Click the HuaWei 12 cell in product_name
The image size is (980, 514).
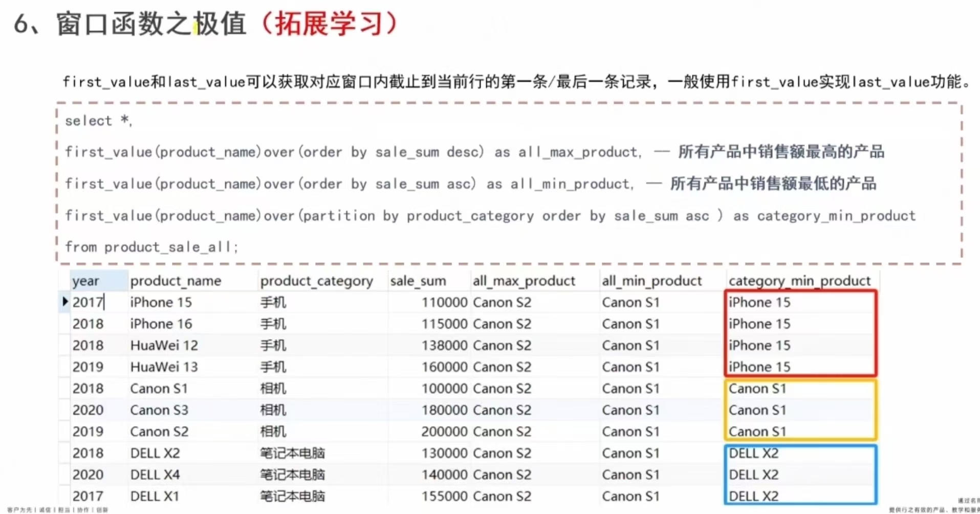pos(164,345)
